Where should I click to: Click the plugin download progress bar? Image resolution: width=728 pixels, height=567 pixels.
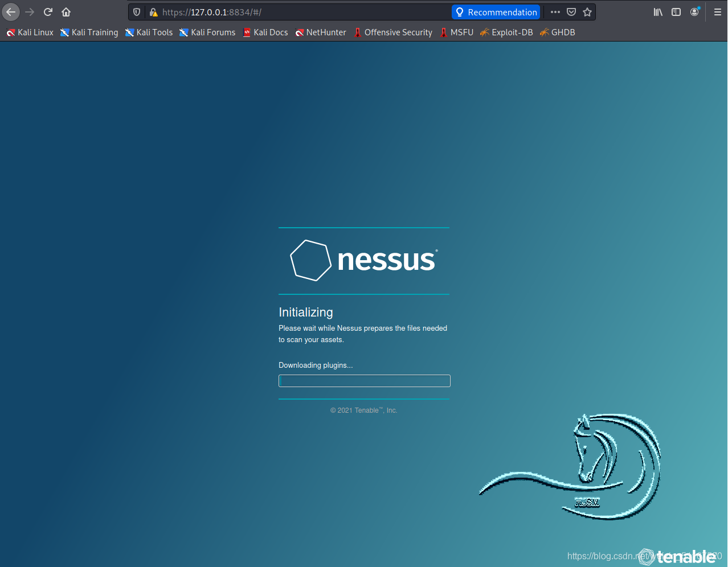pyautogui.click(x=365, y=381)
